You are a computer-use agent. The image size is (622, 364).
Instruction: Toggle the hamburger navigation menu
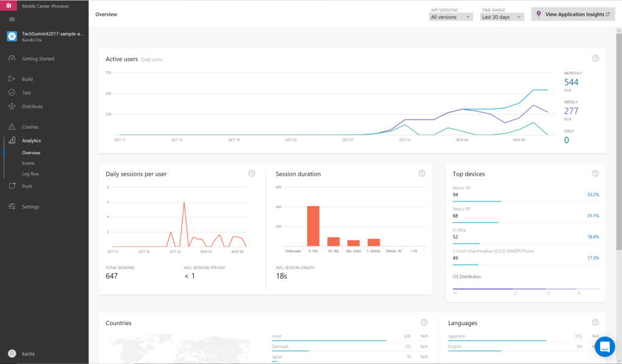[12, 19]
